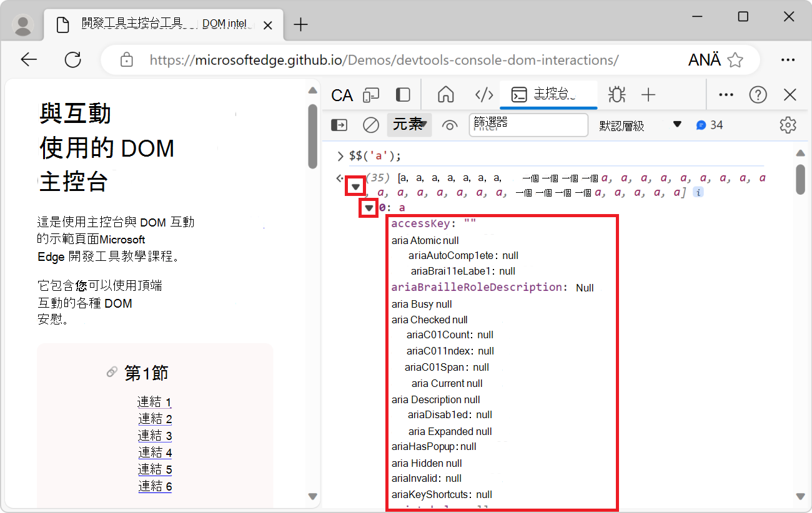Click the 連結 2 link
Screen dimensions: 812x513
155,419
